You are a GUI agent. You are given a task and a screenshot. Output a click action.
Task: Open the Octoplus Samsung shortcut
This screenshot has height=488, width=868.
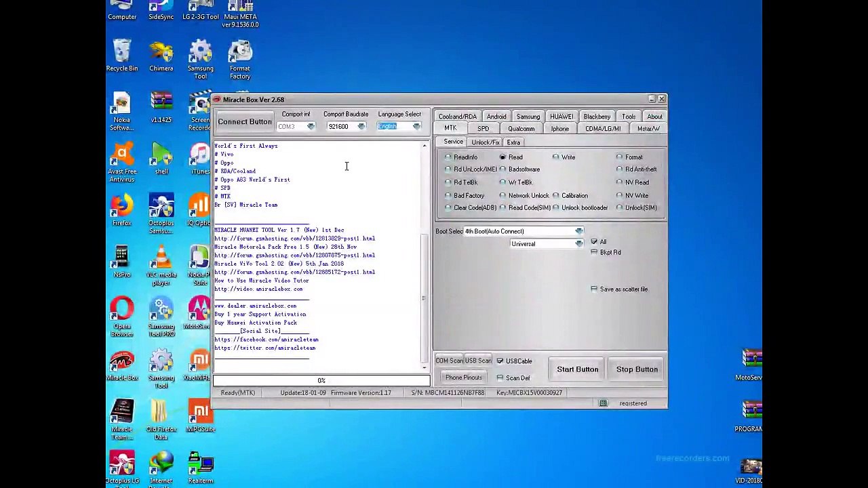click(x=161, y=215)
